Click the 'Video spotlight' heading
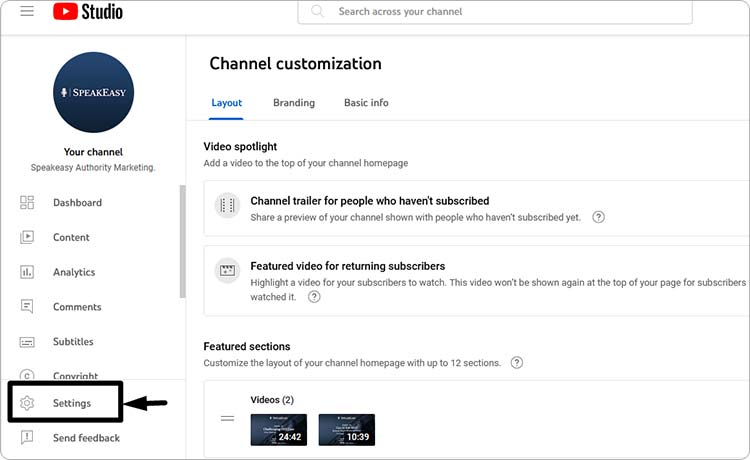 coord(240,146)
